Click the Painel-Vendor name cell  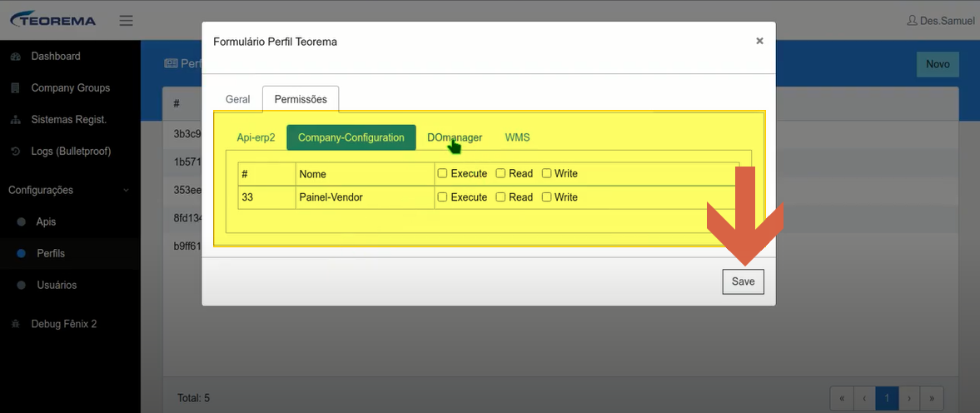coord(365,197)
